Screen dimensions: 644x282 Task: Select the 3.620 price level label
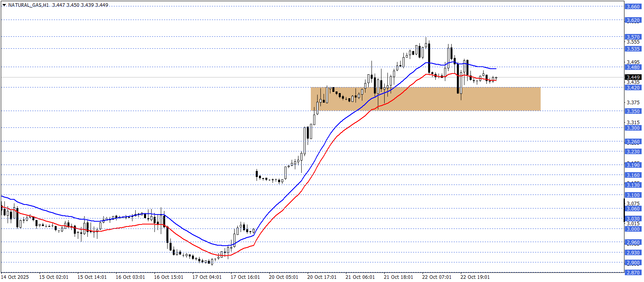pyautogui.click(x=633, y=20)
